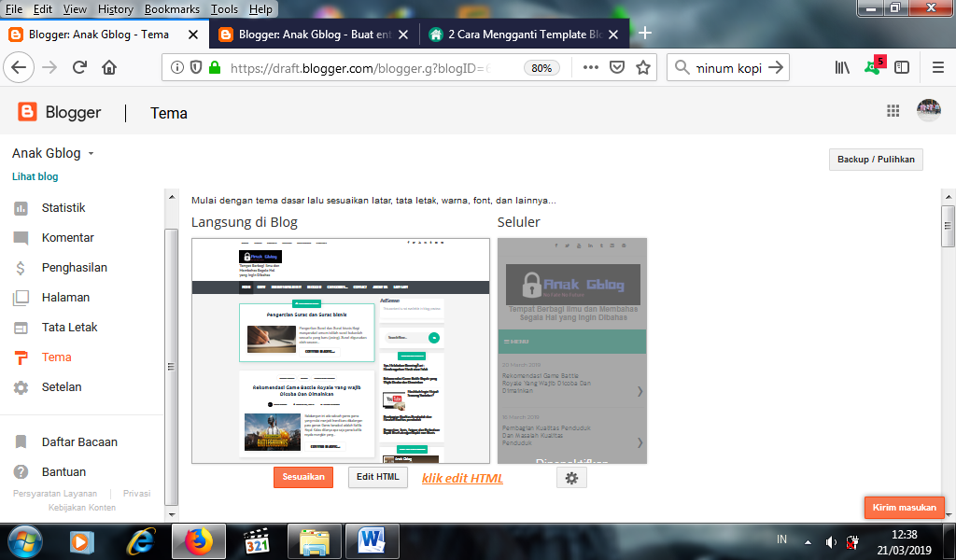Click the sidebar's vertical scrollbar thumb
The width and height of the screenshot is (956, 560).
point(172,367)
